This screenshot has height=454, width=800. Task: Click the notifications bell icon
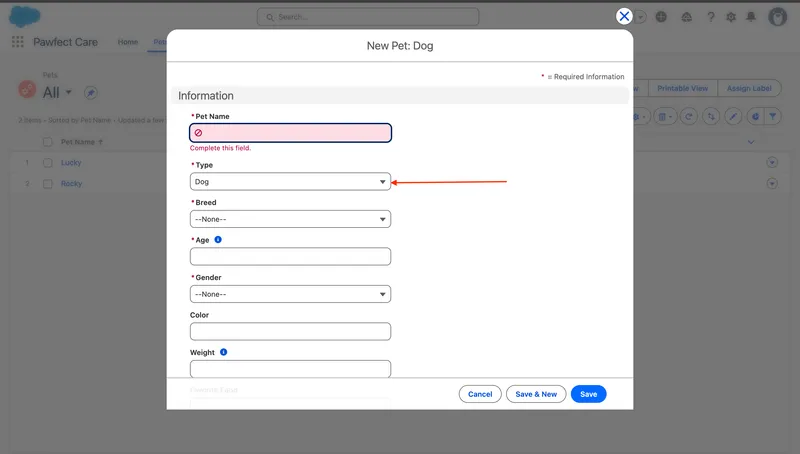750,17
